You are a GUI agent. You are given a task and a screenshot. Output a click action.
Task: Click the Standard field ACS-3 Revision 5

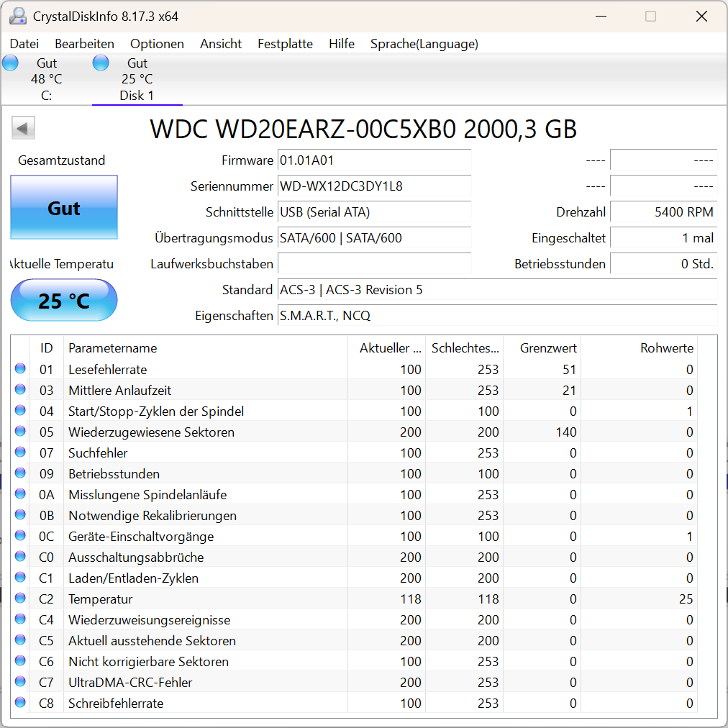click(497, 290)
